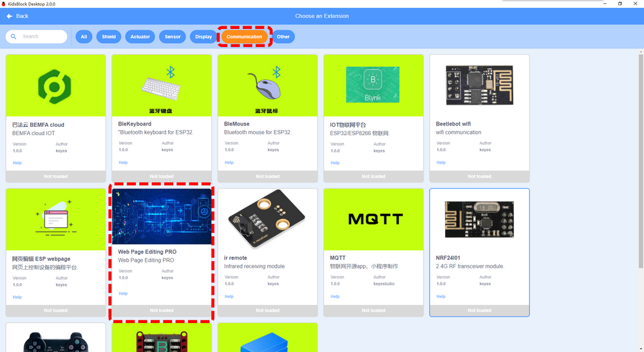Viewport: 644px width, 352px height.
Task: Load NRF24l01 via Not loaded bar
Action: [480, 311]
